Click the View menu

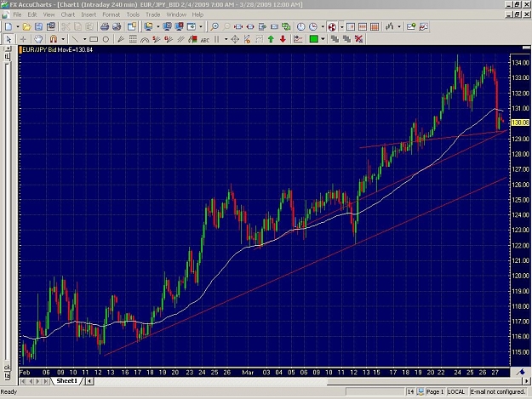[x=49, y=14]
